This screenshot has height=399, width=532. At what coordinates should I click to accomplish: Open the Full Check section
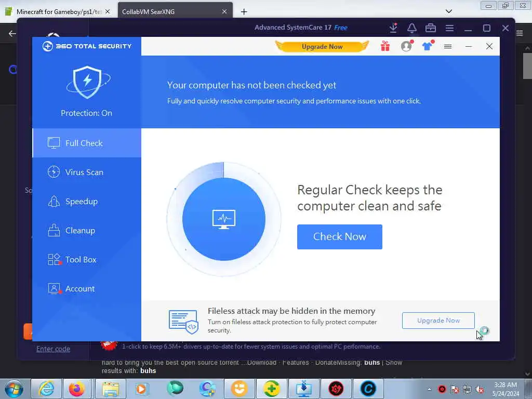coord(87,143)
